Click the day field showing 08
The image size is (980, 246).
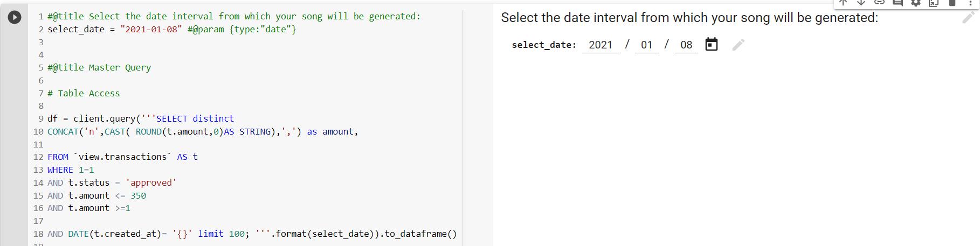tap(686, 45)
